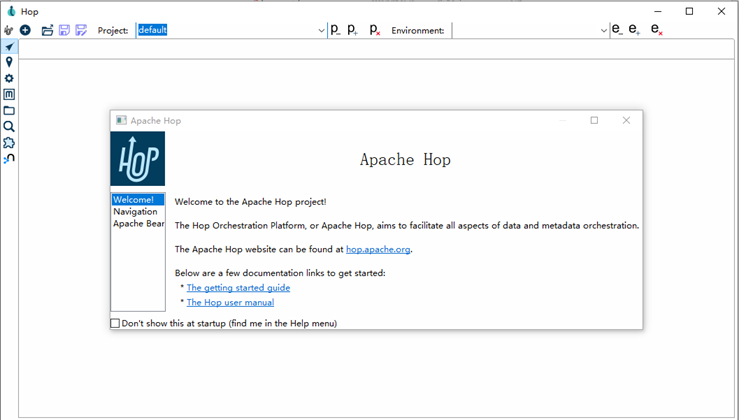Create a new item with the plus icon
This screenshot has width=739, height=420.
(25, 30)
